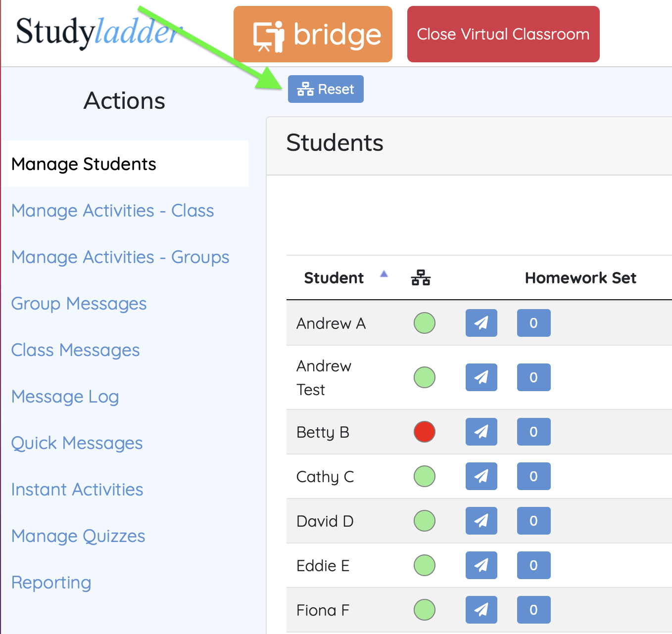Viewport: 672px width, 634px height.
Task: Click the paper plane icon for Andrew A
Action: (x=481, y=323)
